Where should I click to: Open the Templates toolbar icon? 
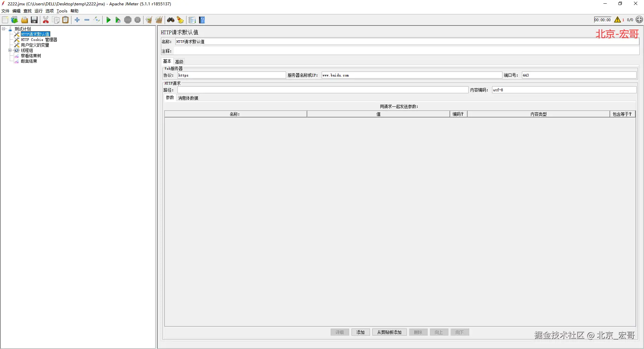point(14,20)
